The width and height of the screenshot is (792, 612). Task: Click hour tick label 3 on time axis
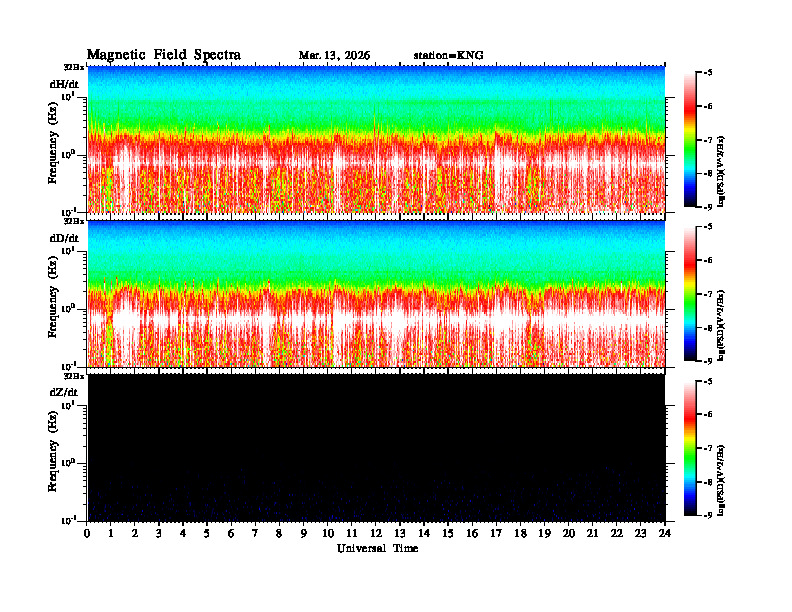coord(159,533)
